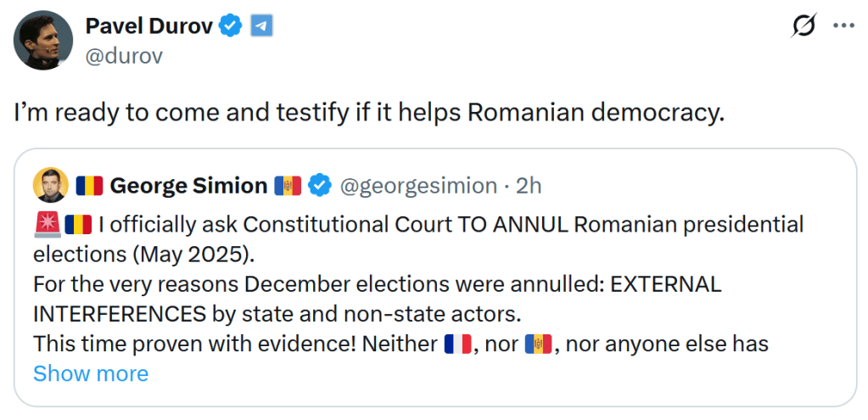
Task: Click Moldovan flag after George Simion's name
Action: [288, 185]
